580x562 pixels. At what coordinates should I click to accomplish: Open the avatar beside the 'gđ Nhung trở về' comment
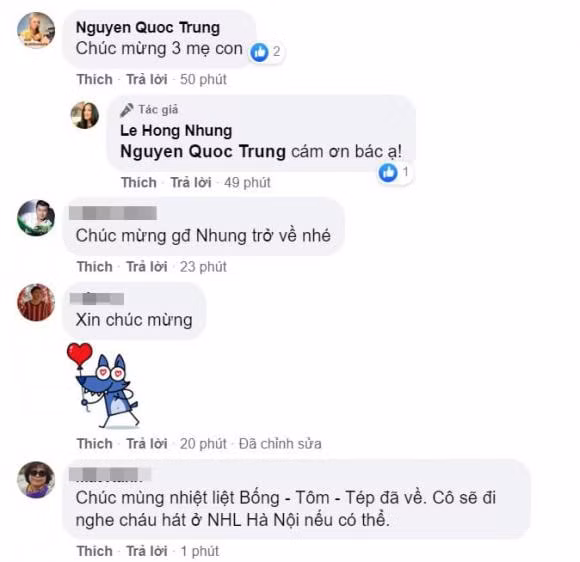point(36,218)
